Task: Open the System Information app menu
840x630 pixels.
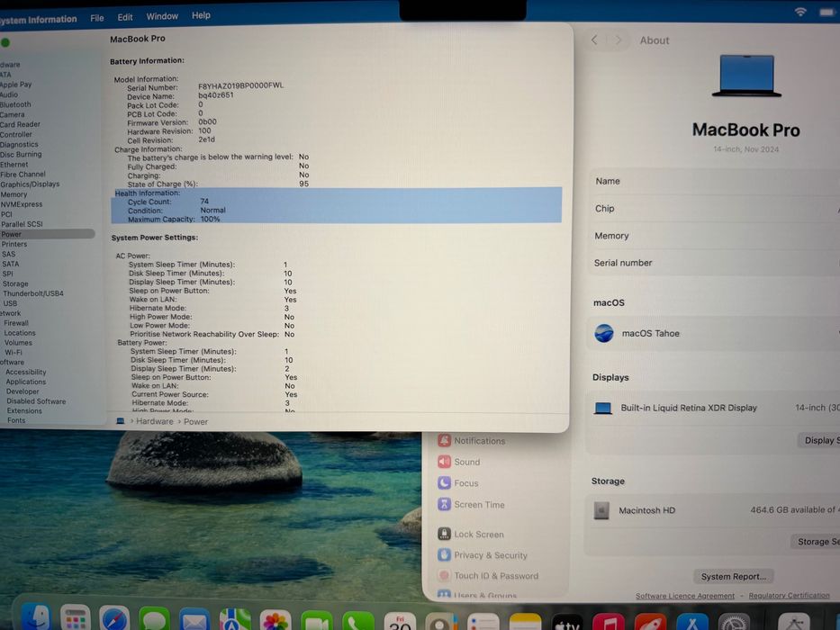Action: click(38, 19)
